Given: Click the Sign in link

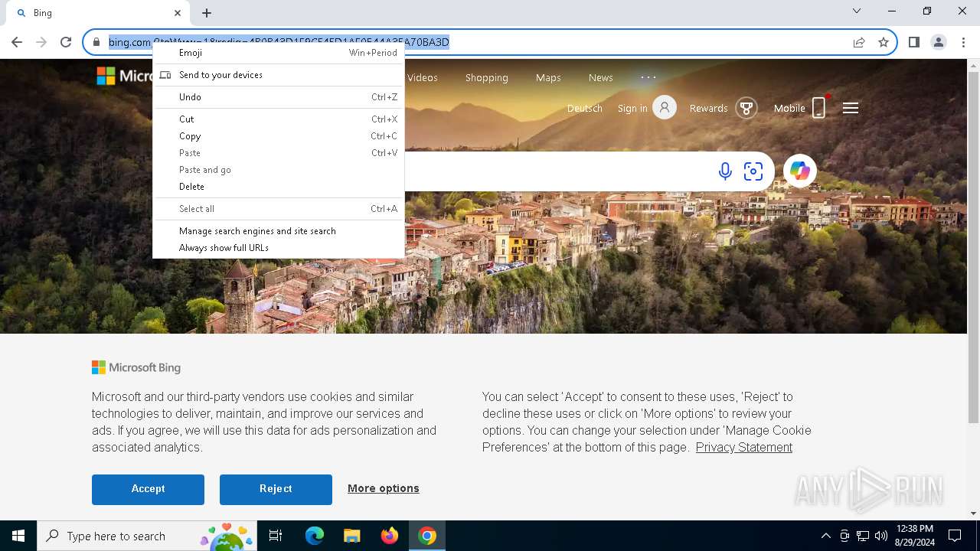Looking at the screenshot, I should (x=632, y=108).
